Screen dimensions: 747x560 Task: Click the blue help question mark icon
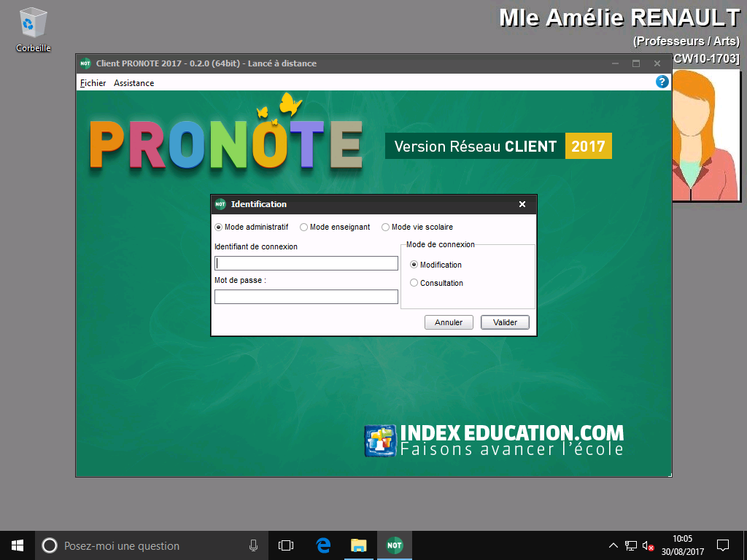point(662,82)
